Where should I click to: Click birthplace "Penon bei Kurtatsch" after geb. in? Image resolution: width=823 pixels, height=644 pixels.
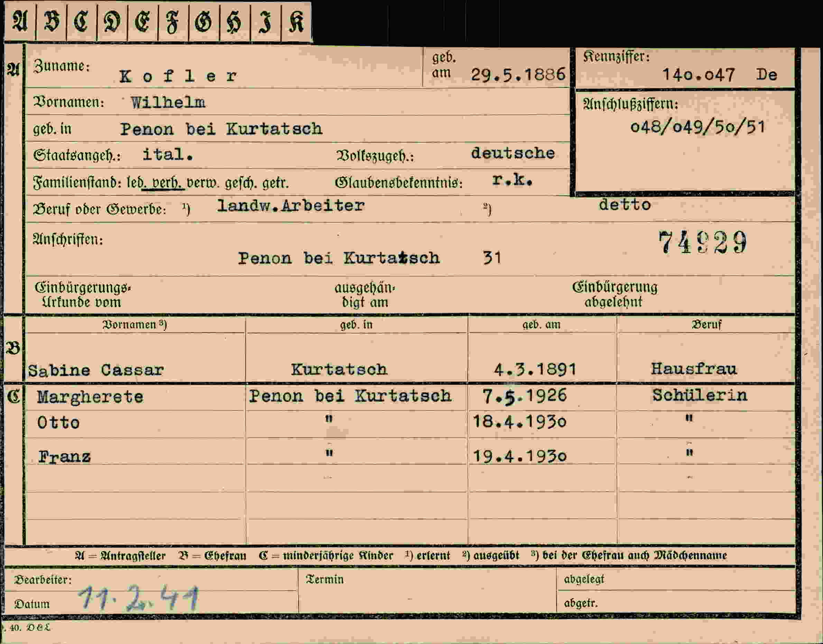tap(221, 129)
